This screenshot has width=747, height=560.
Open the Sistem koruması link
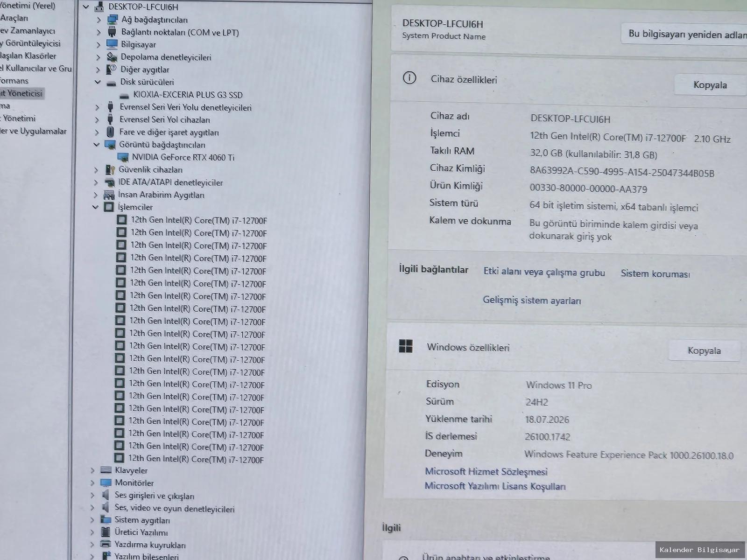655,274
